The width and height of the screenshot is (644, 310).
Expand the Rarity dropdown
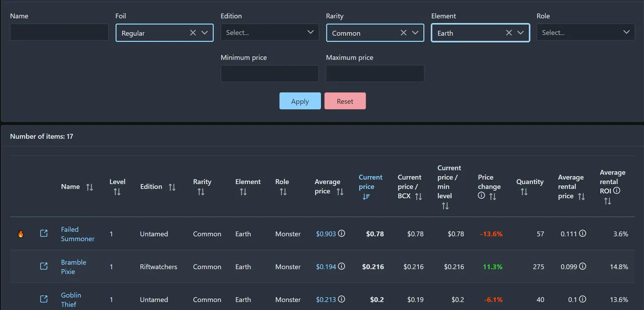tap(415, 33)
